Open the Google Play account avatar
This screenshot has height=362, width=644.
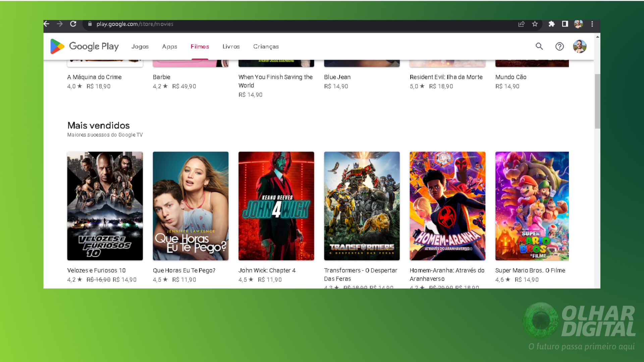coord(580,46)
